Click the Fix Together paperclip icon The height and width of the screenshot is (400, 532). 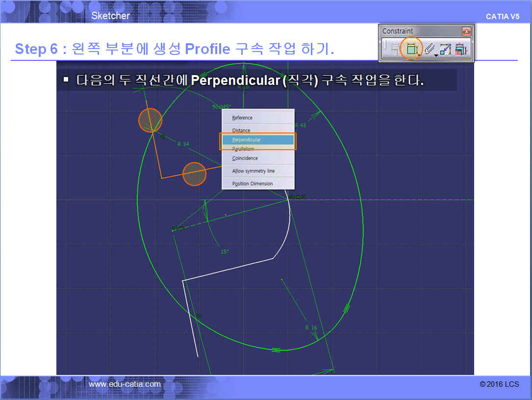(430, 49)
